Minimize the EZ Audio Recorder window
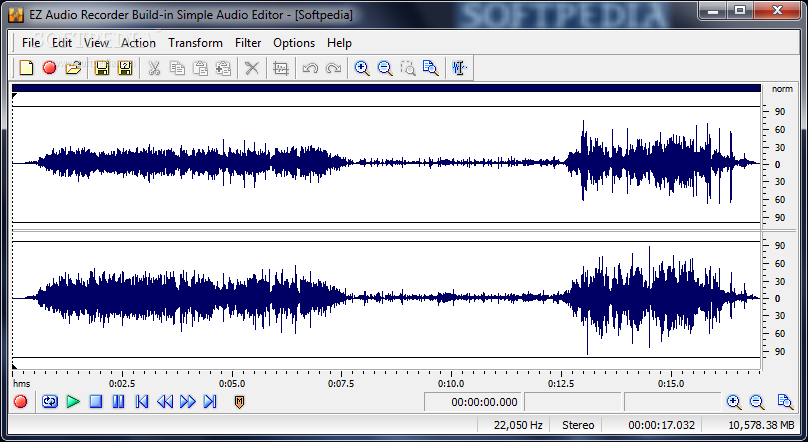This screenshot has width=808, height=442. (x=713, y=10)
